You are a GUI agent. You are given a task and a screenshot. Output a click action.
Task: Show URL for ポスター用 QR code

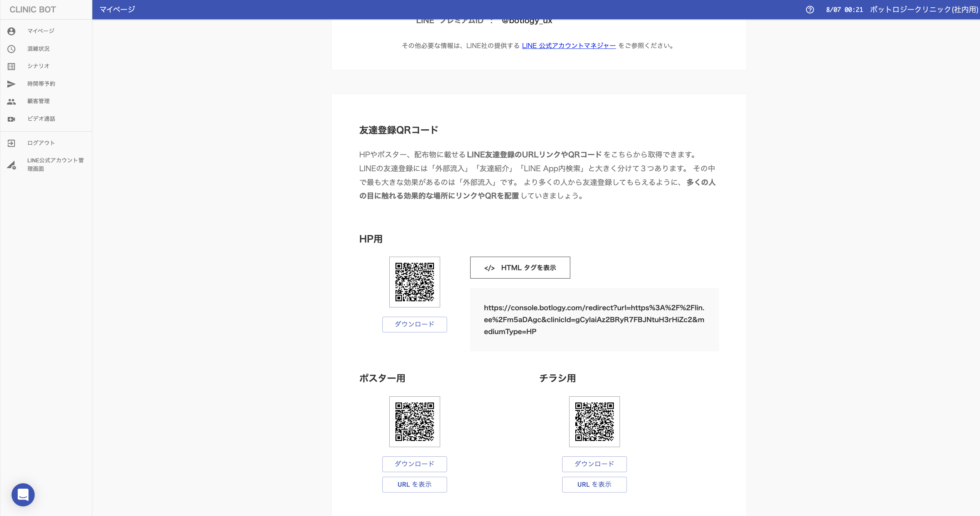point(414,484)
